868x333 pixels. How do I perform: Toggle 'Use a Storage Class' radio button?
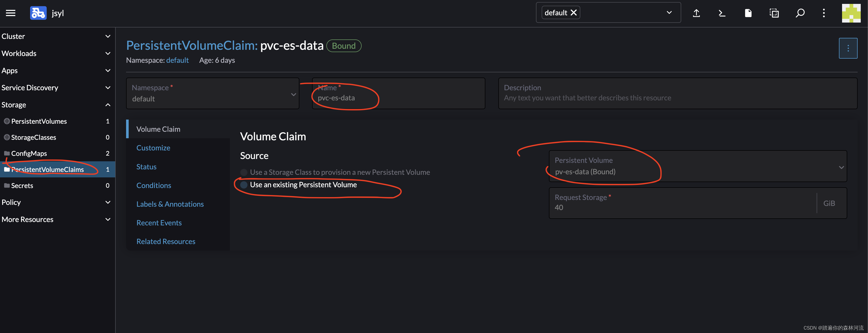coord(243,171)
